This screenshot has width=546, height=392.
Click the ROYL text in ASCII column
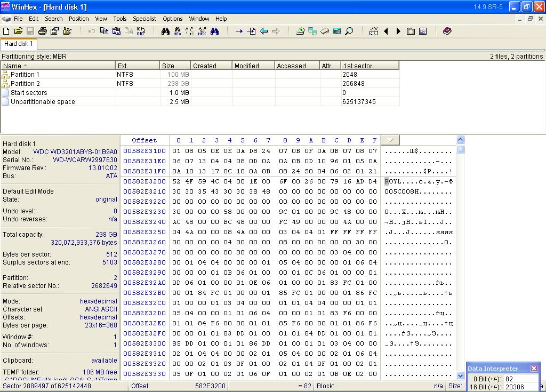coord(393,181)
